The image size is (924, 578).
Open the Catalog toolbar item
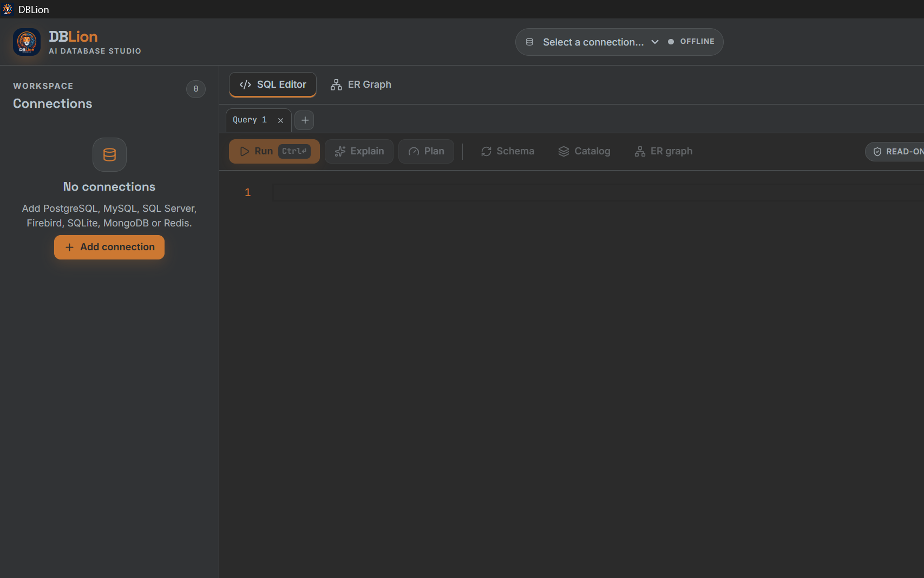pyautogui.click(x=585, y=151)
